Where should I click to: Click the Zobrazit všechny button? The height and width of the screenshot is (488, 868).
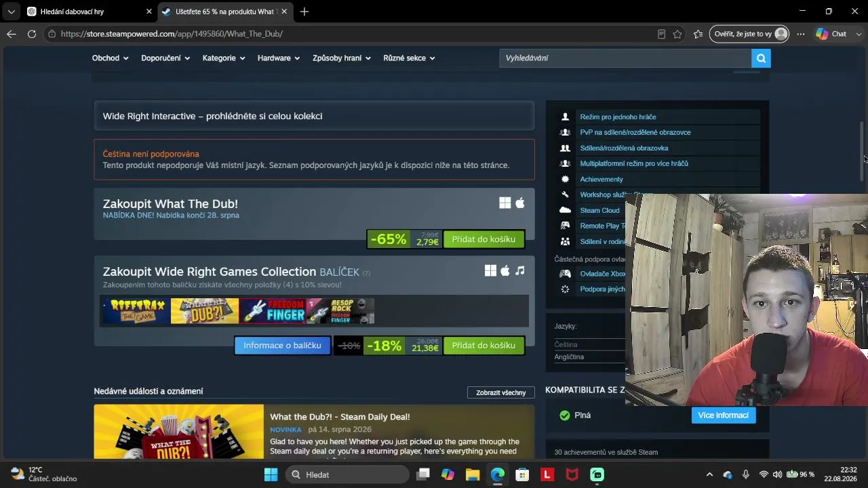(x=500, y=392)
